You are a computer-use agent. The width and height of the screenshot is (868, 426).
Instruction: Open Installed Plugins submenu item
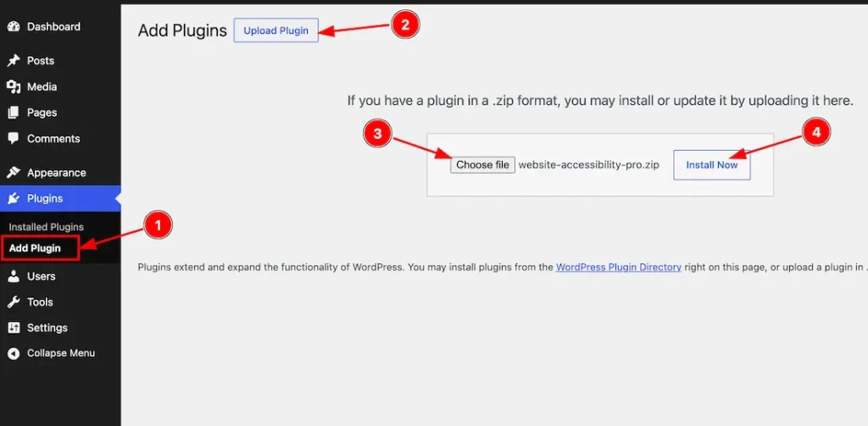47,227
